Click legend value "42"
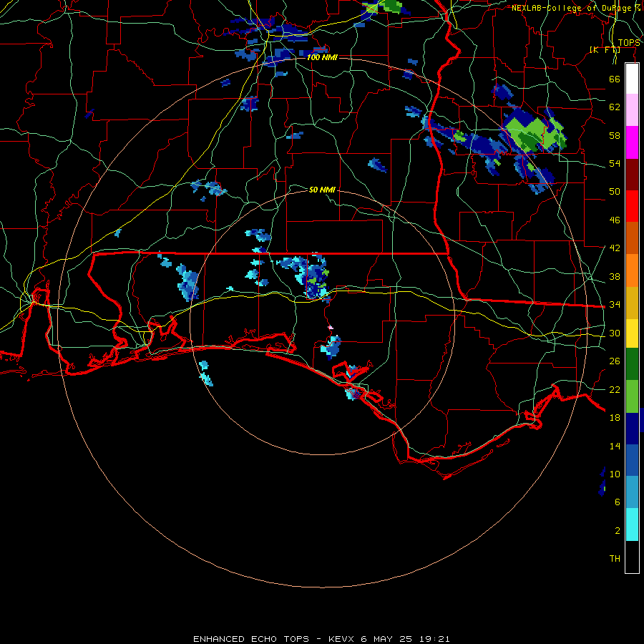Image resolution: width=644 pixels, height=644 pixels. [x=615, y=248]
